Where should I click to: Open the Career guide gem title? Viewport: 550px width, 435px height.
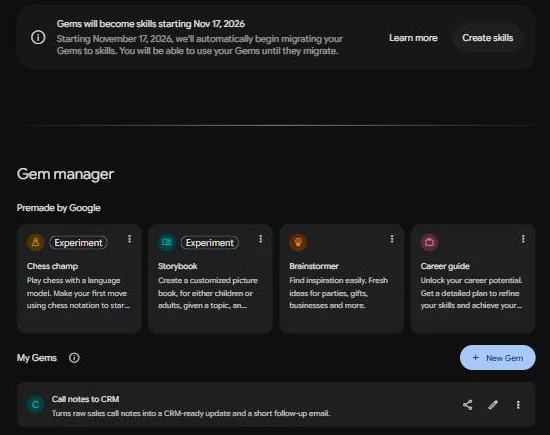coord(445,266)
